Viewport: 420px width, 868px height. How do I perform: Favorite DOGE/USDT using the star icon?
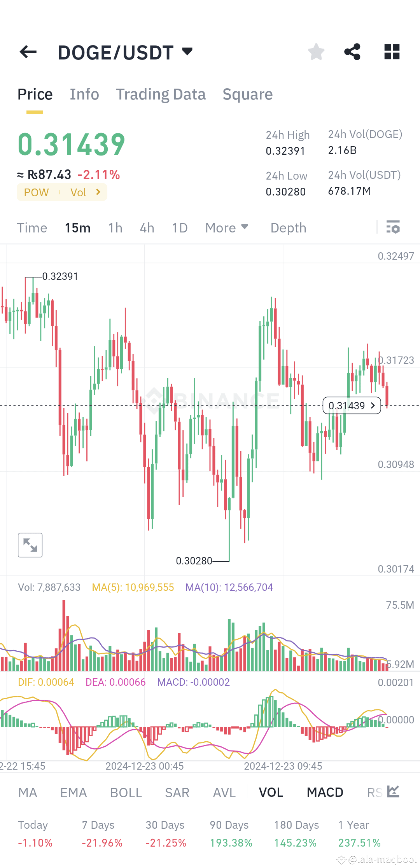point(316,52)
